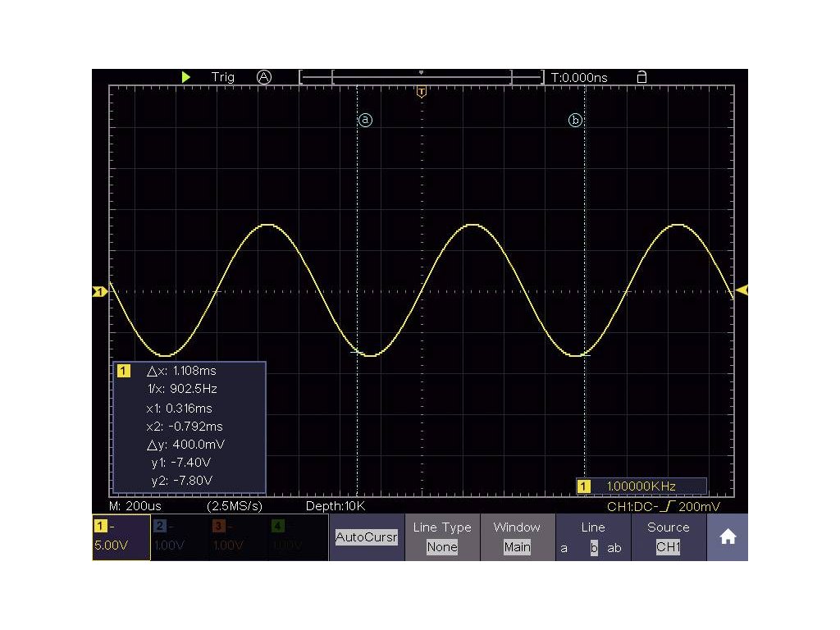Click the orange T trigger position marker
The width and height of the screenshot is (840, 630).
click(422, 92)
